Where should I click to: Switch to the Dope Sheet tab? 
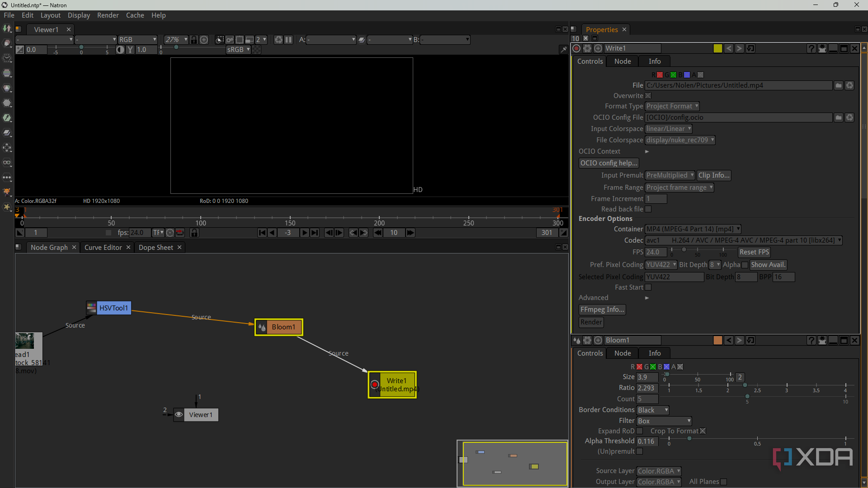pyautogui.click(x=156, y=248)
